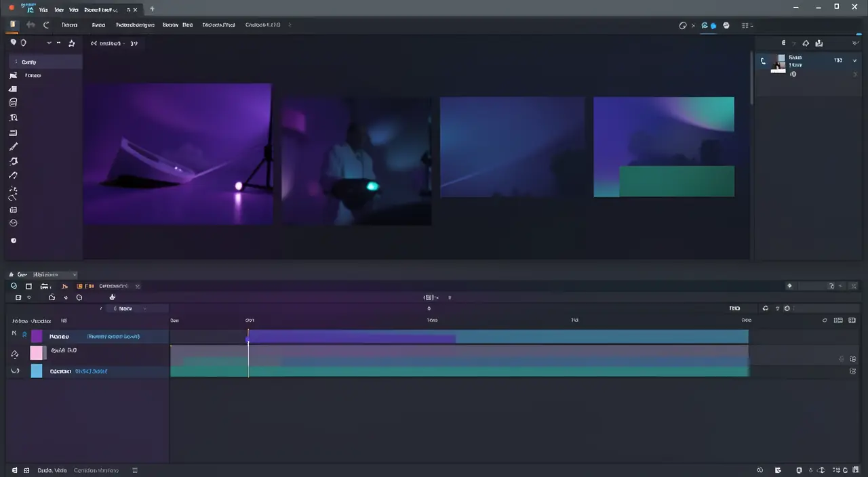Click the diamond keyframe icon on timeline right
This screenshot has height=477, width=868.
coord(789,286)
